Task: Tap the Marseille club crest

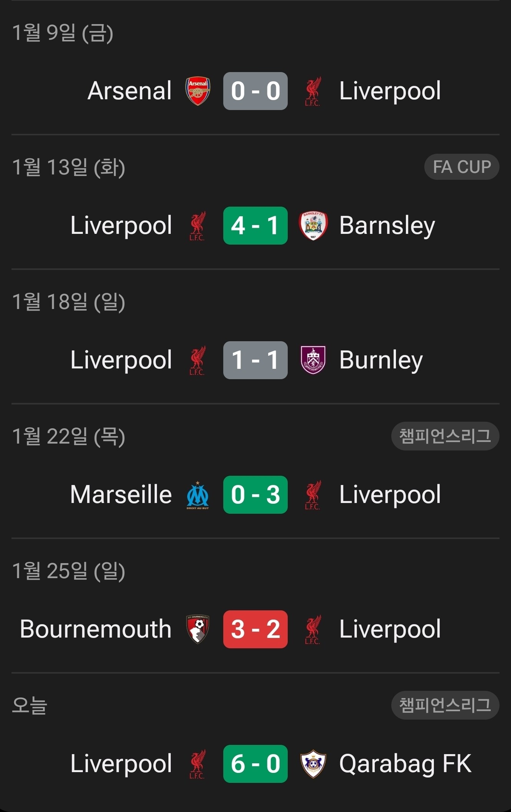Action: coord(198,495)
